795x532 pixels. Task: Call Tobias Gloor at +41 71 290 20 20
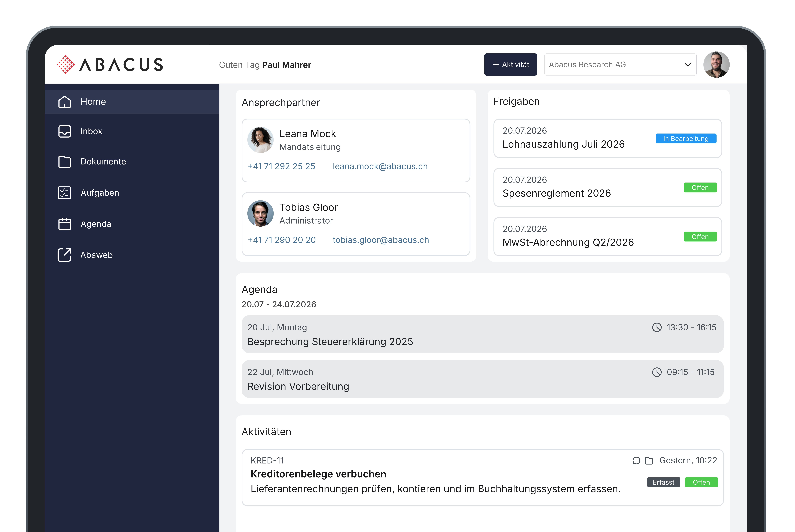[x=282, y=240]
